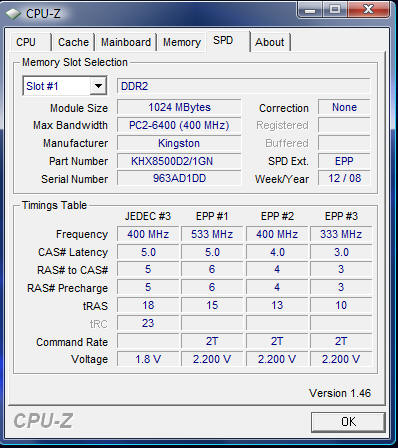
Task: Click the DDR2 memory type field
Action: point(243,86)
